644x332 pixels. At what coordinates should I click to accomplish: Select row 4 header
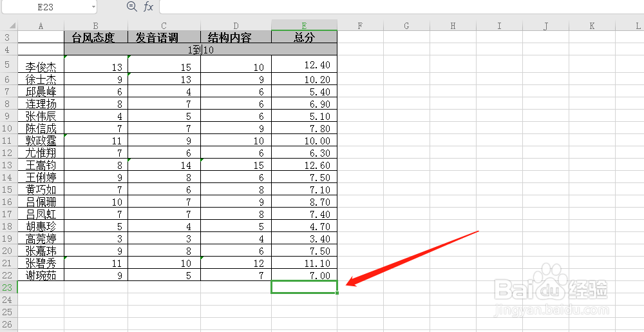pos(7,50)
